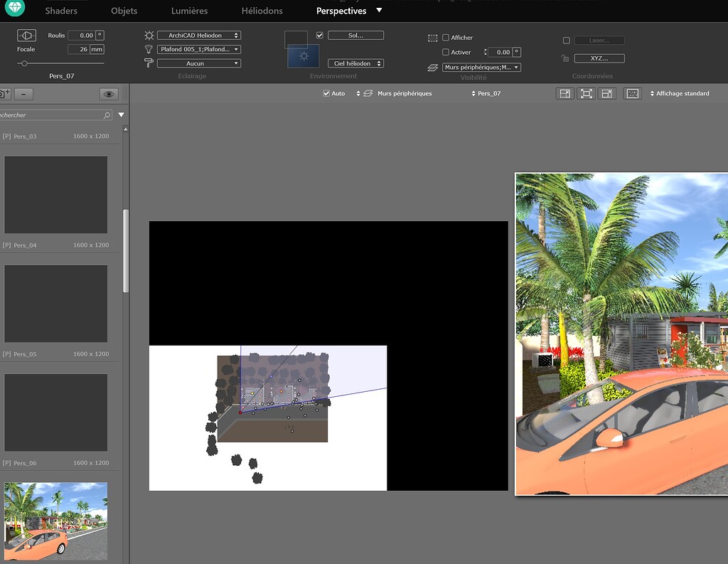Uncheck the Auto checkbox in the status bar
The width and height of the screenshot is (728, 564).
(x=326, y=93)
